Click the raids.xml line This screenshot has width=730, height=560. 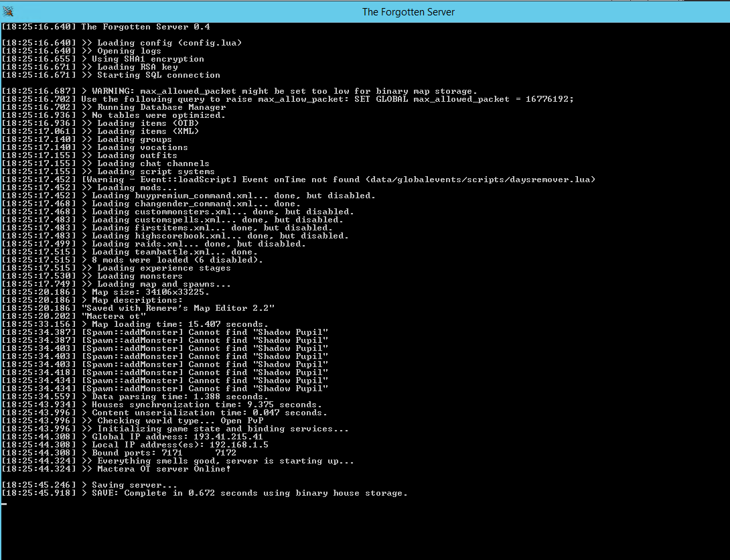[x=153, y=244]
